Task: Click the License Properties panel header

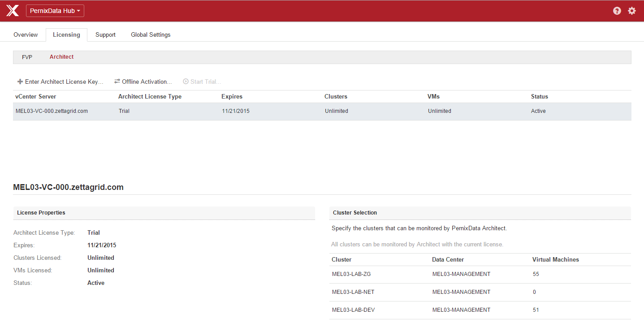Action: (164, 213)
